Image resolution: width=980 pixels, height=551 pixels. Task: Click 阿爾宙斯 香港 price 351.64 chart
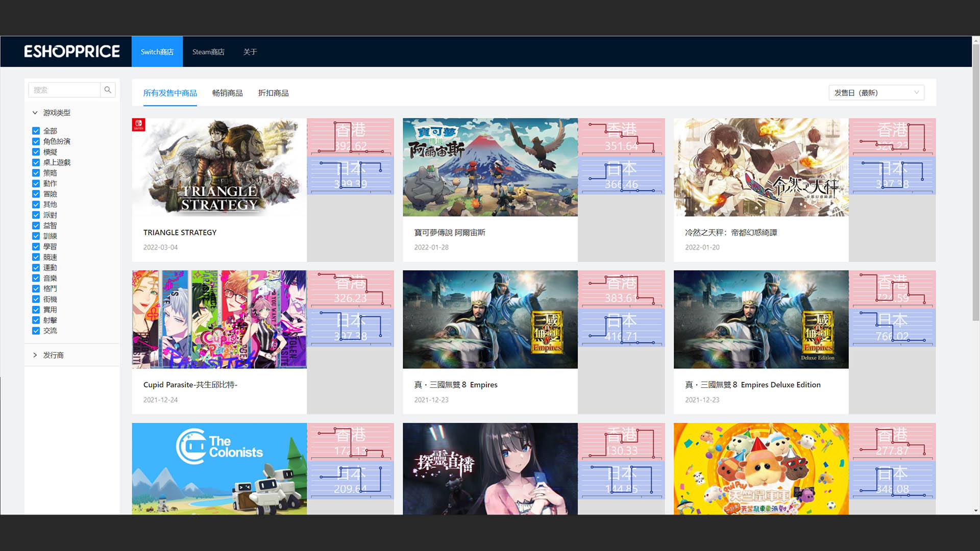click(621, 137)
